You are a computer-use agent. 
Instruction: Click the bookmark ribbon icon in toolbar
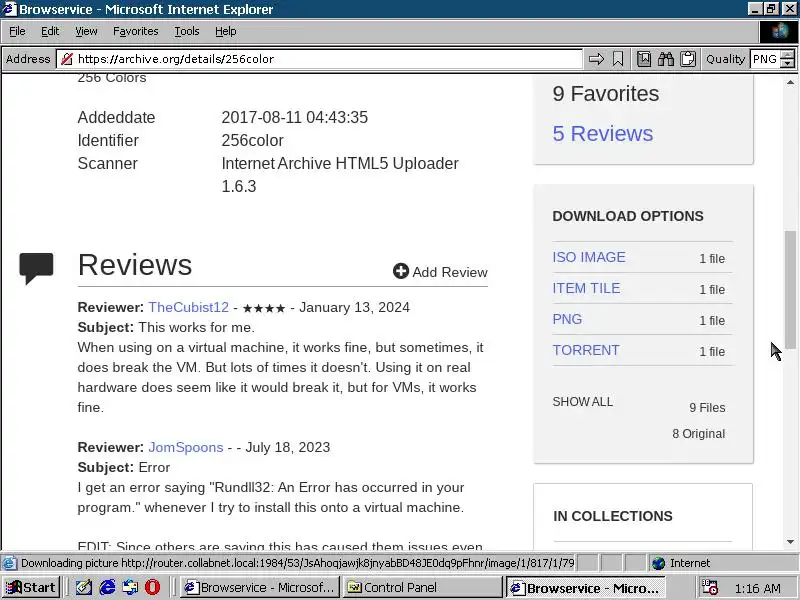618,59
